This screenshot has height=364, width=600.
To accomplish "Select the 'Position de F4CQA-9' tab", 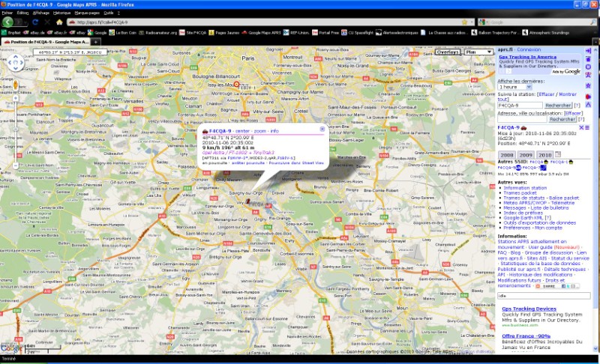I will 46,42.
